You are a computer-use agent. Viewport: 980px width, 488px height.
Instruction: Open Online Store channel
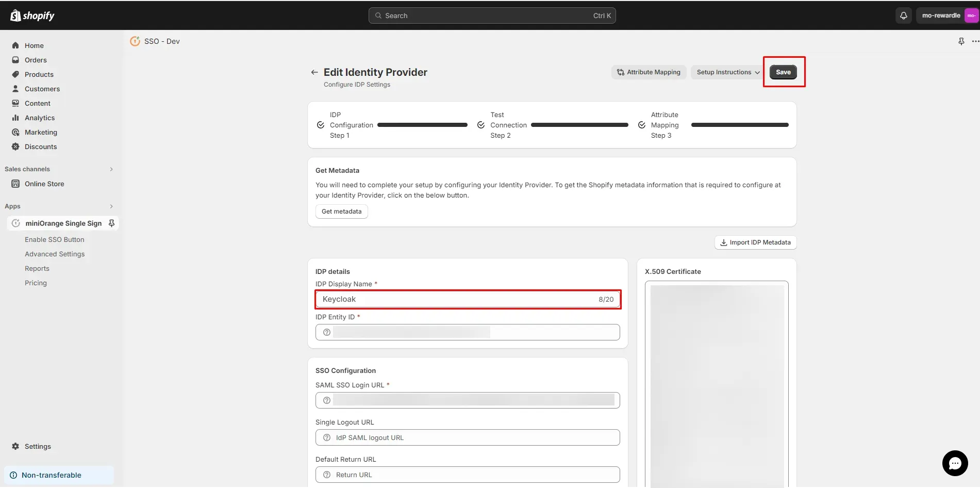point(44,184)
